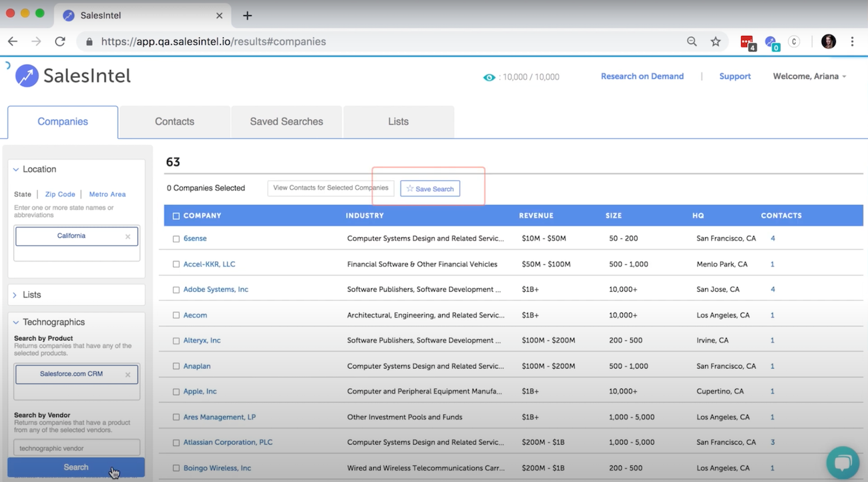Reload the page in the browser
The height and width of the screenshot is (482, 868).
[x=60, y=41]
